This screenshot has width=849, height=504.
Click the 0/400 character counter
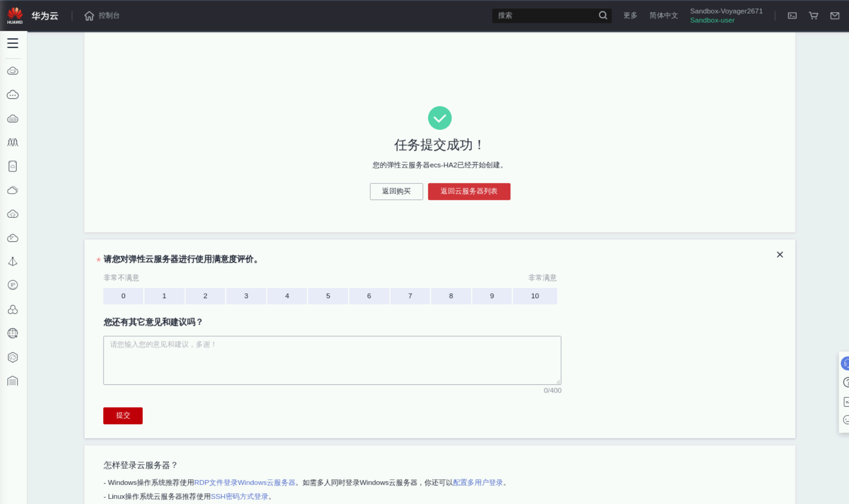(x=553, y=391)
